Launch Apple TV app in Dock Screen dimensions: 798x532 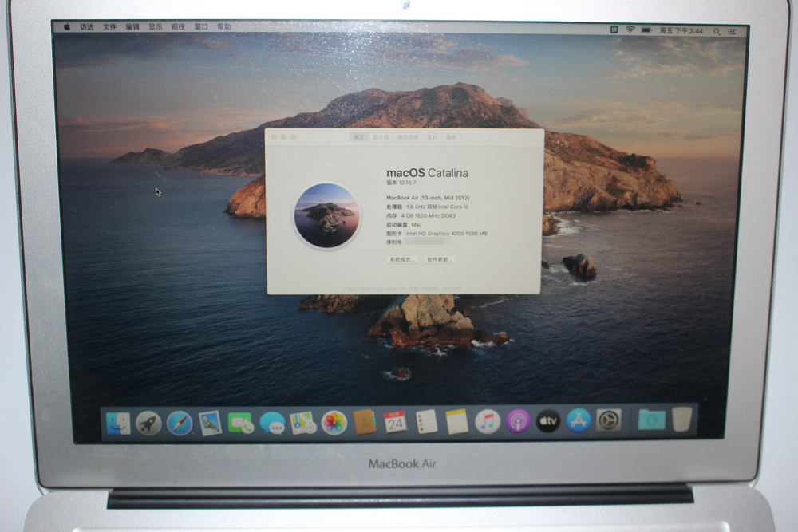(548, 421)
